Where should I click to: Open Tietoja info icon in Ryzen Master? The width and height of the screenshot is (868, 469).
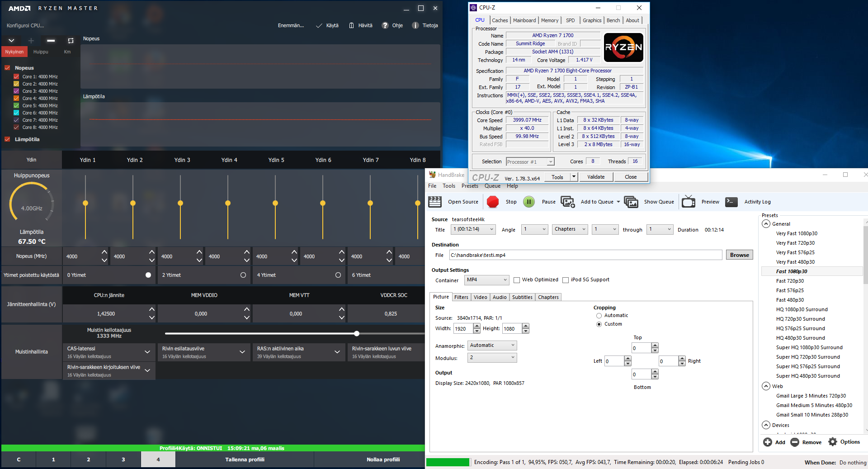click(x=415, y=25)
